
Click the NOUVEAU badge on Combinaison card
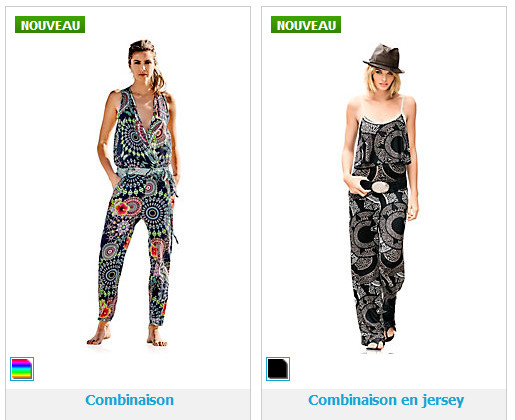coord(50,25)
